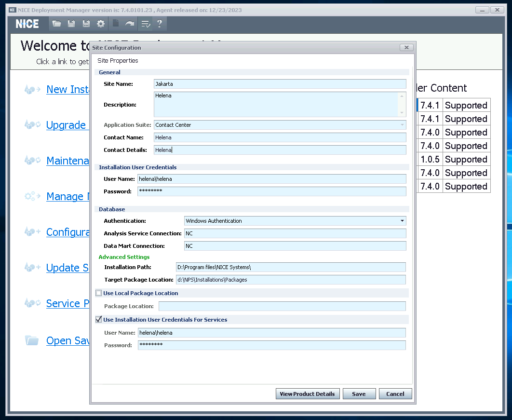The image size is (512, 420).
Task: Click the folder icon beside Open Saved
Action: point(32,340)
